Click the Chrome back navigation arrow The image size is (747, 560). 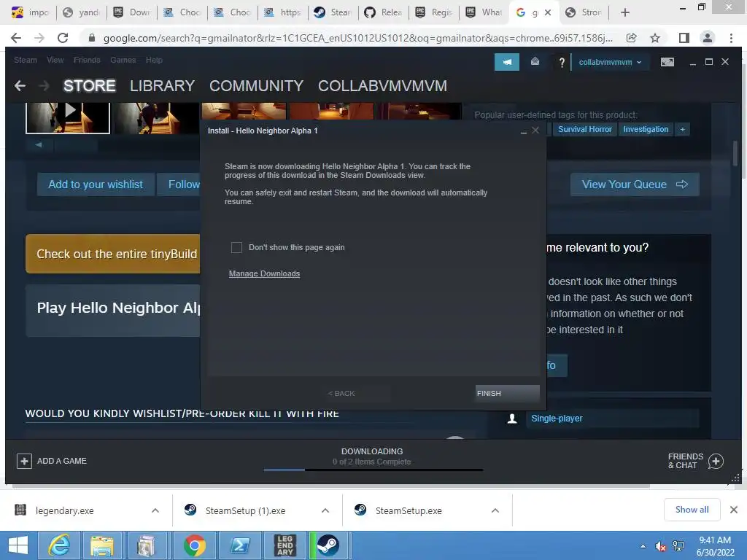tap(16, 38)
